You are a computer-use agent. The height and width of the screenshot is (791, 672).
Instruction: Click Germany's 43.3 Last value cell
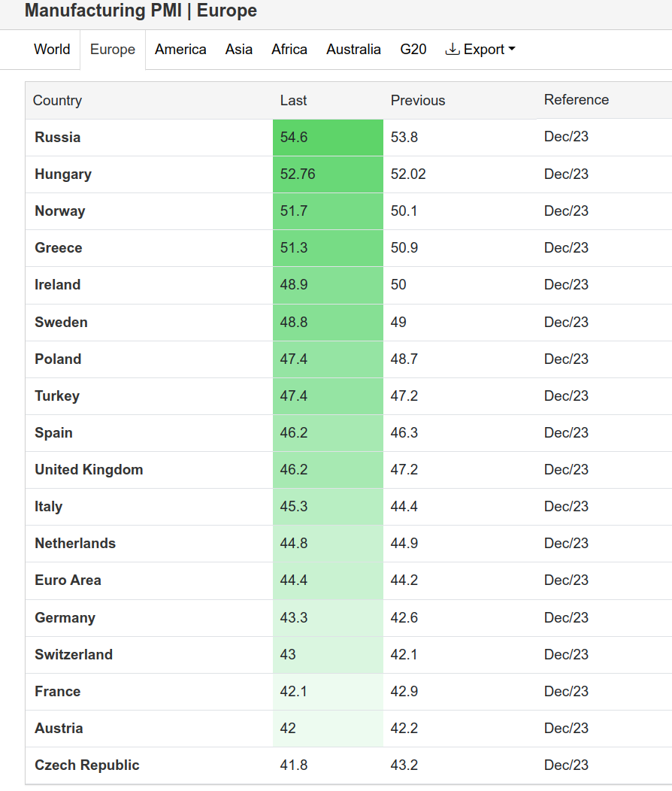tap(328, 618)
